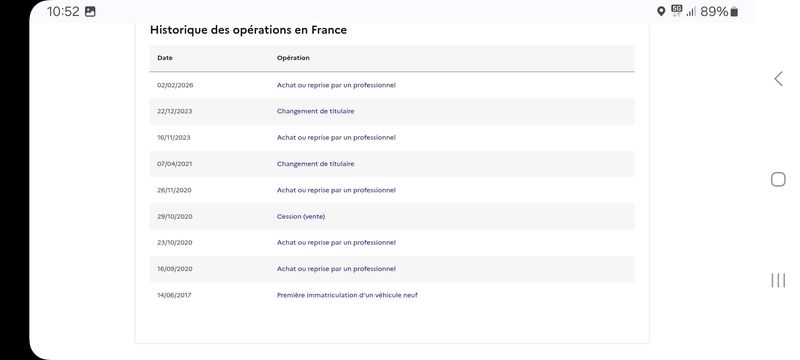The image size is (800, 360).
Task: Click the Date column header
Action: [165, 58]
